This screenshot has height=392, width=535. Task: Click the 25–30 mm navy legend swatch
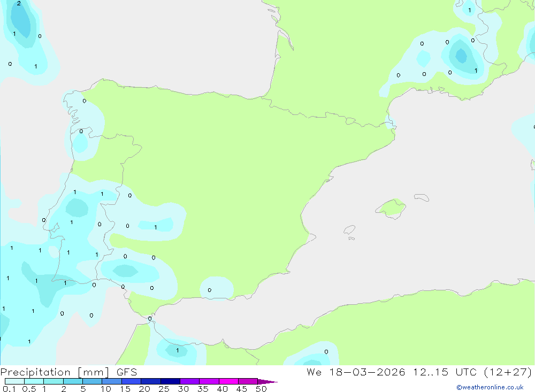170,381
